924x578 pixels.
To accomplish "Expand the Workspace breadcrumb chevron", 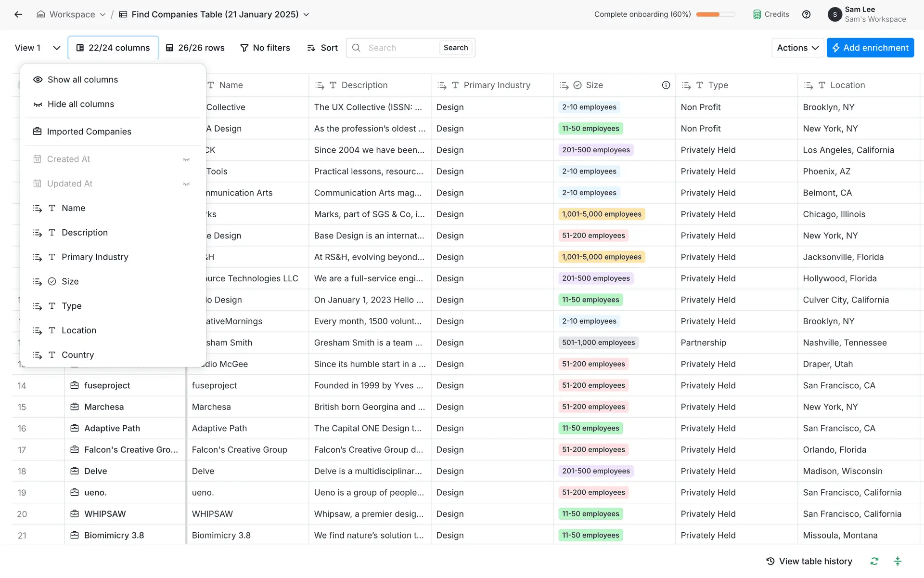I will [x=103, y=14].
